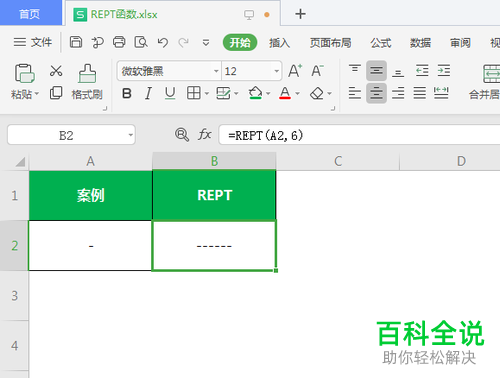Screen dimensions: 500x378
Task: Open Print Preview icon
Action: (141, 42)
